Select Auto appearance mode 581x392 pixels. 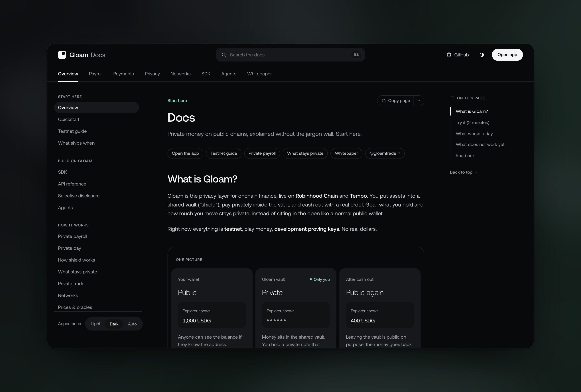[132, 324]
